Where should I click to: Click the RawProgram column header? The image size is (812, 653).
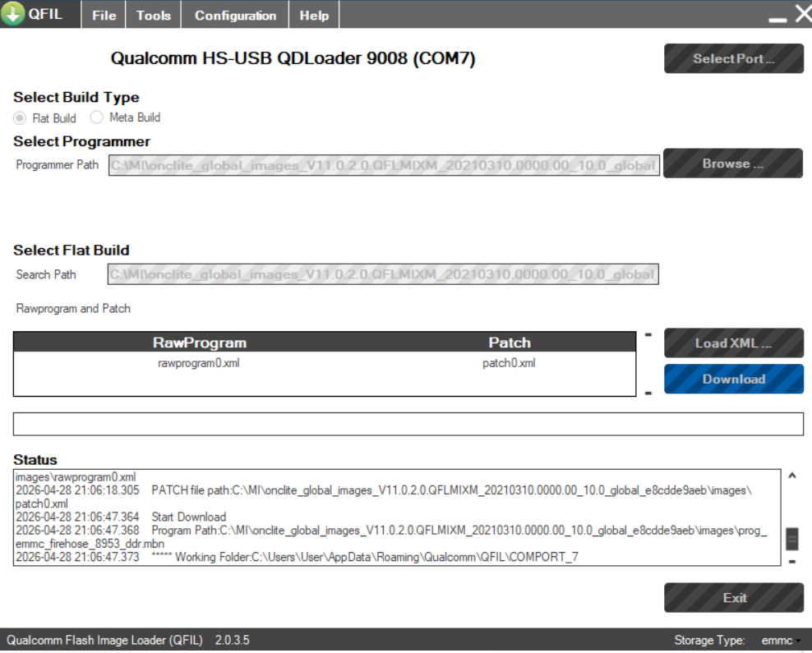click(200, 343)
